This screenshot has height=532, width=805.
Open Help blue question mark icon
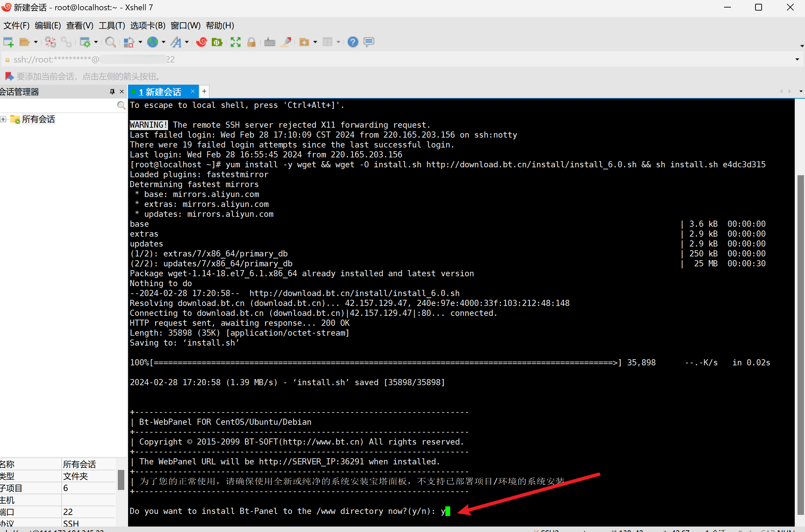[353, 42]
